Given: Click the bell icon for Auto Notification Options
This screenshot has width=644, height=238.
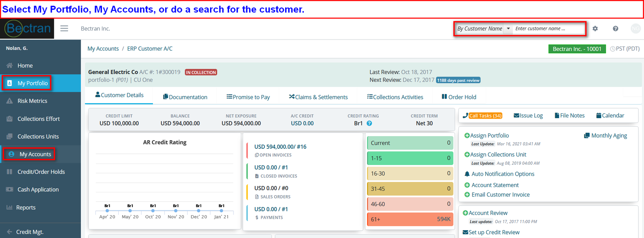Looking at the screenshot, I should [x=467, y=174].
